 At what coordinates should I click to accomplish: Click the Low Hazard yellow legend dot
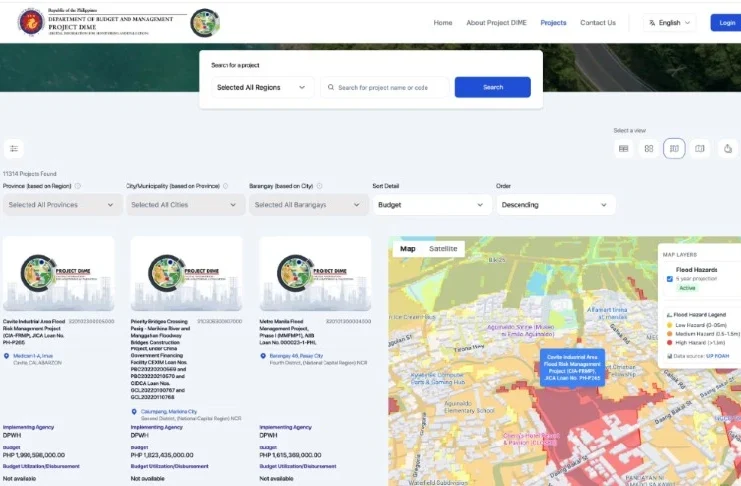[669, 325]
